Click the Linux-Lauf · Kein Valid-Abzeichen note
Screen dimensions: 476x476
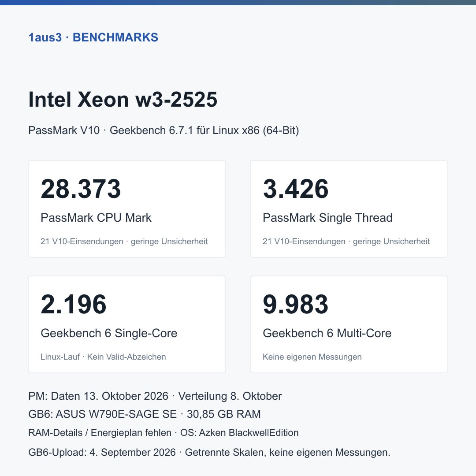pos(103,357)
